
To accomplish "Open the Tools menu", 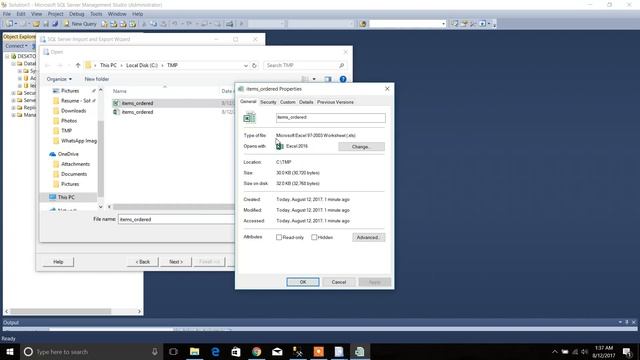I will coord(96,14).
